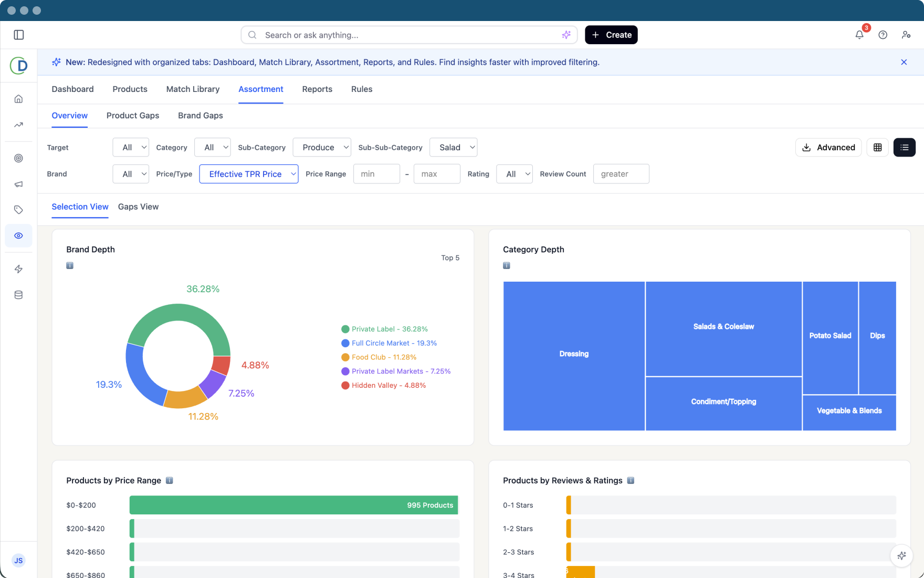924x578 pixels.
Task: Click the Private Label legend color swatch
Action: (345, 329)
